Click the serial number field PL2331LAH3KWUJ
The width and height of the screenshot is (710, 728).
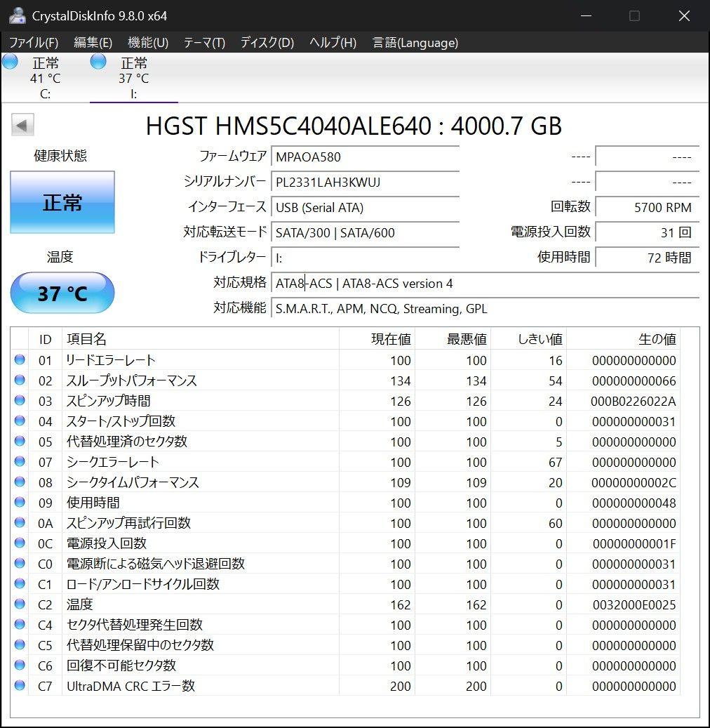click(x=366, y=182)
